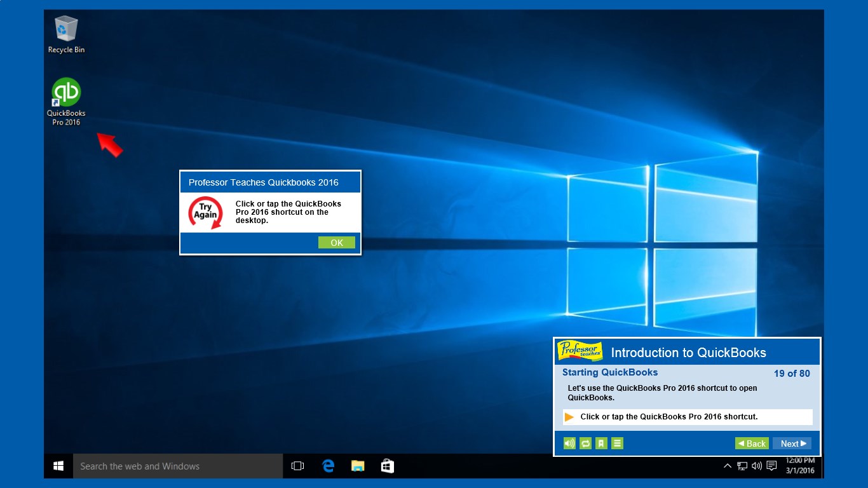Toggle tutorial narration with the speaker icon
868x488 pixels.
[569, 444]
